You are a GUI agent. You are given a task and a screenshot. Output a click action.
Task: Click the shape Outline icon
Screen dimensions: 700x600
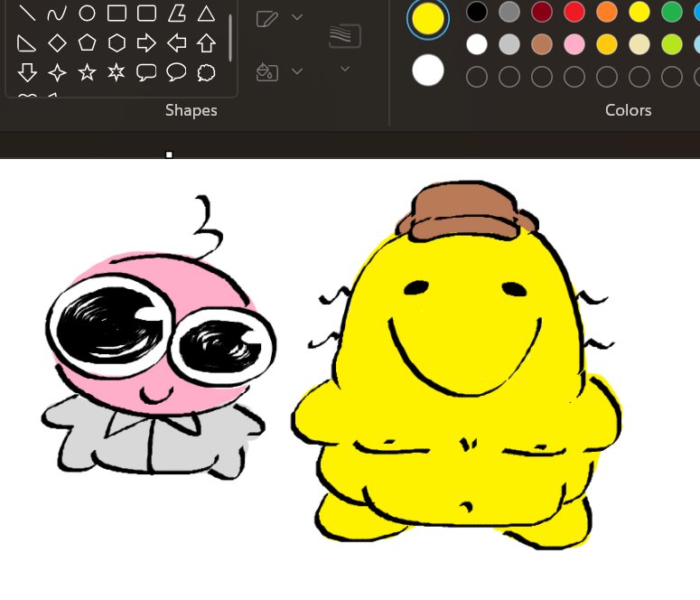coord(267,19)
